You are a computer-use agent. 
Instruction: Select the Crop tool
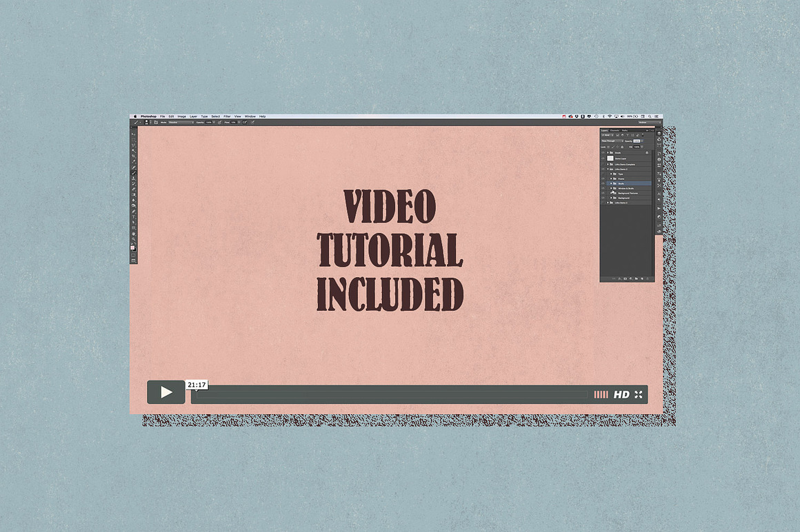pos(134,156)
